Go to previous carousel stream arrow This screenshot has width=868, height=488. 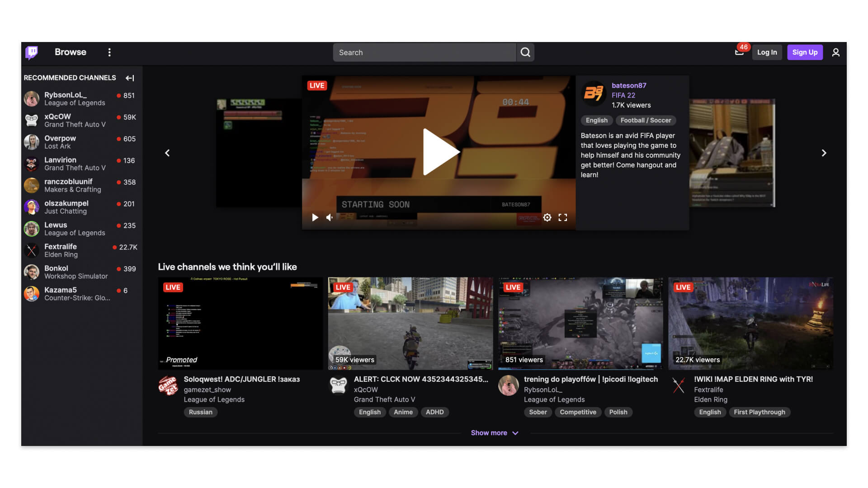167,153
